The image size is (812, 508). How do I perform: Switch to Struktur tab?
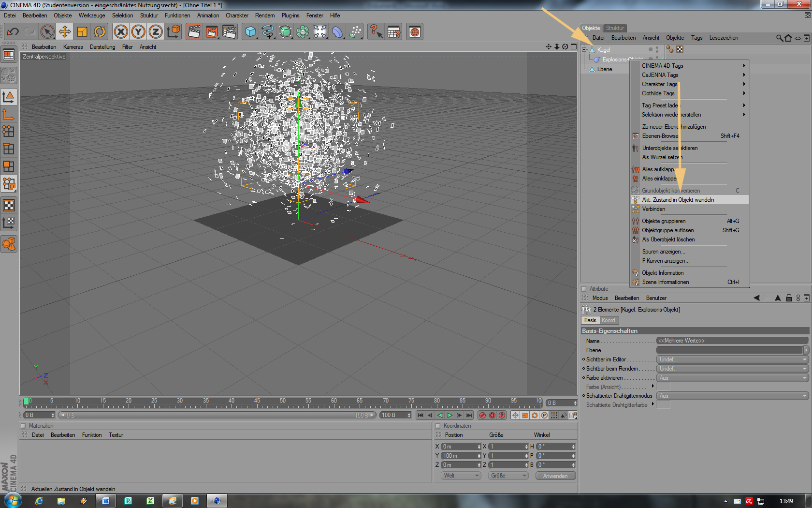[615, 28]
